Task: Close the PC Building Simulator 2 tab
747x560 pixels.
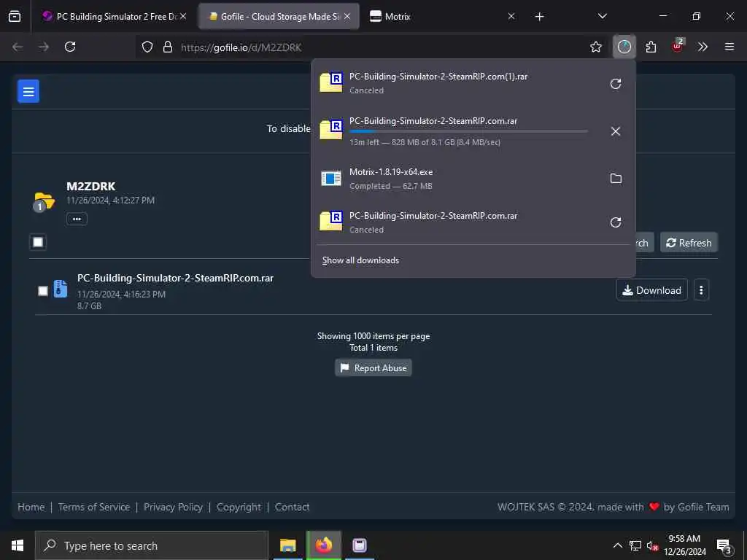Action: 183,16
